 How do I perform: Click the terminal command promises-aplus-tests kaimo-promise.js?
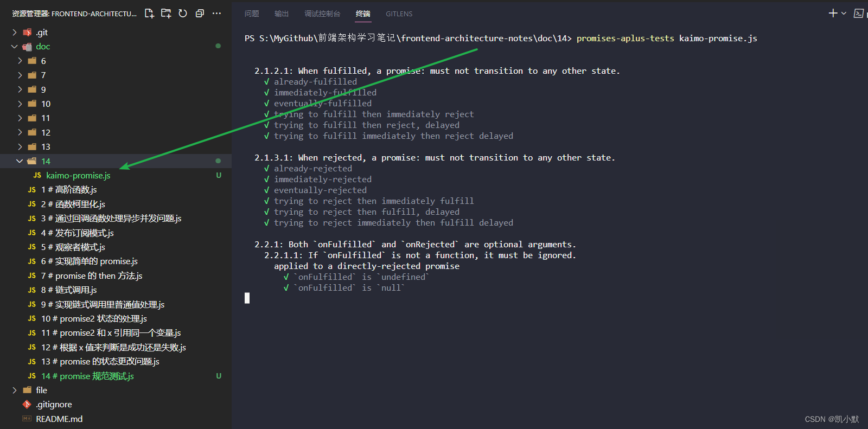point(667,39)
